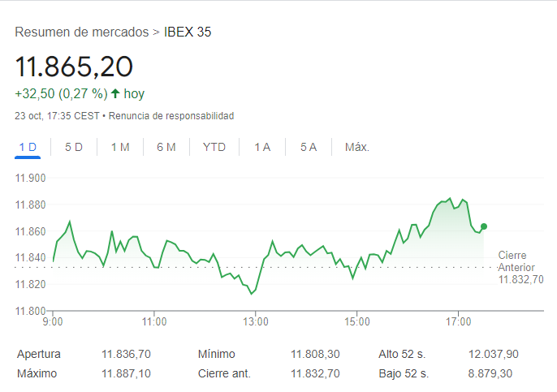Click the Apertura value 11.836,70
The width and height of the screenshot is (557, 392).
[126, 354]
